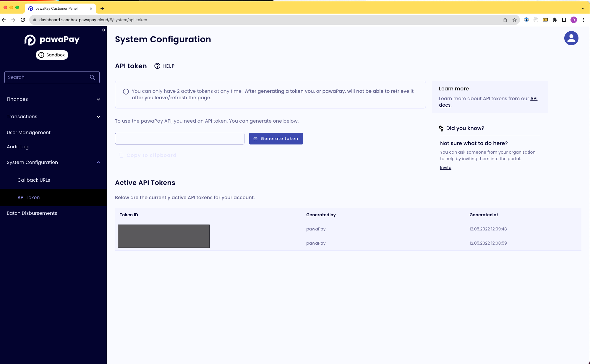
Task: Open the user profile avatar icon
Action: click(x=571, y=38)
